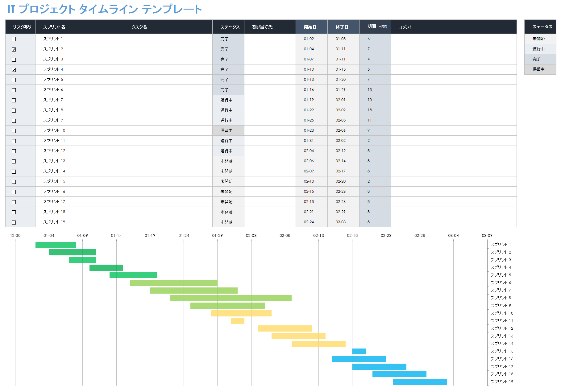
Task: Select the 開始日 column header
Action: [x=312, y=27]
